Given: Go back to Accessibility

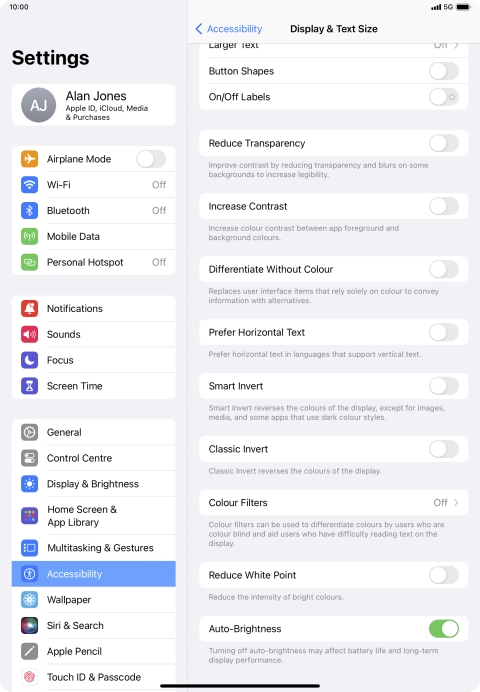Looking at the screenshot, I should (229, 29).
